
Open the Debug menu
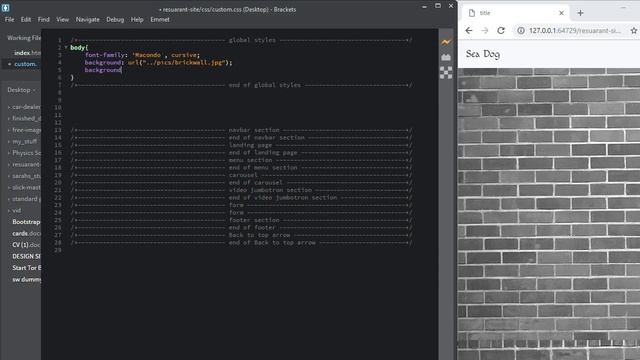(115, 20)
